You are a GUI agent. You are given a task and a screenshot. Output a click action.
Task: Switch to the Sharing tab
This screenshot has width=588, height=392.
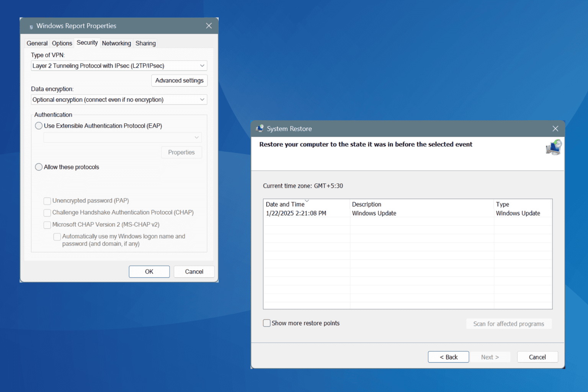(x=145, y=43)
